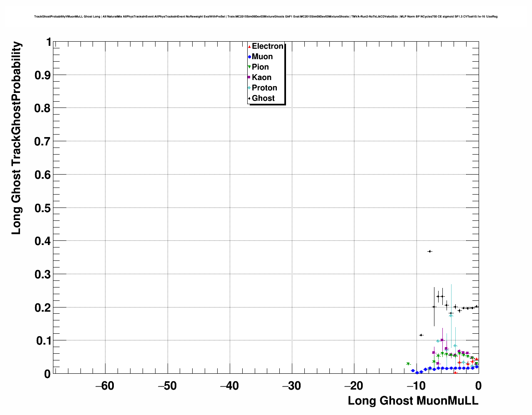Pick the black Ghost legend marker

249,98
